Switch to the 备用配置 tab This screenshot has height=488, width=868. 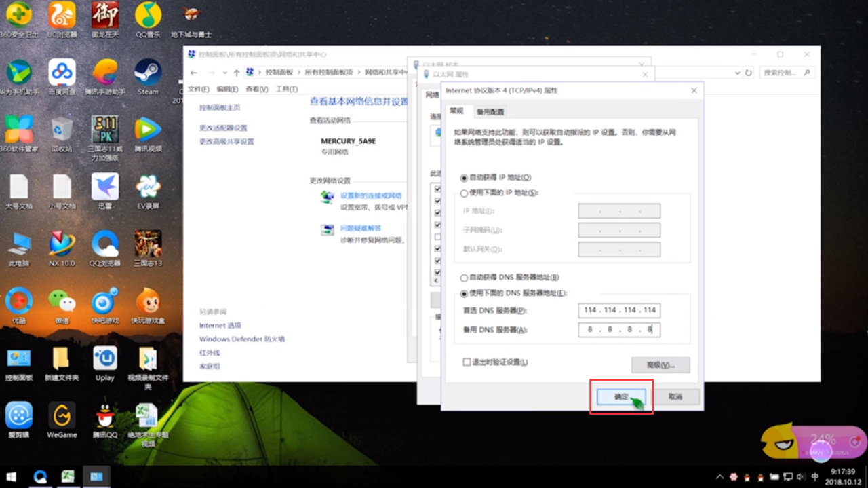(x=490, y=111)
